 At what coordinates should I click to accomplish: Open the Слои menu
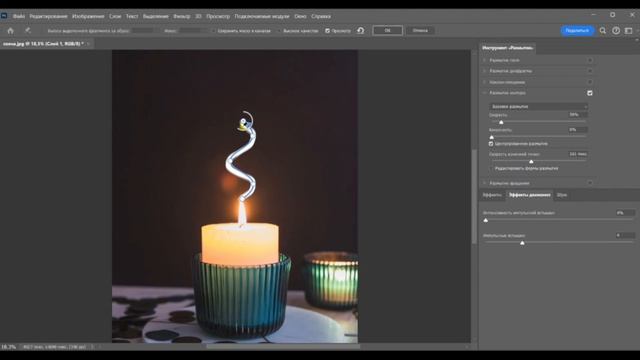(x=115, y=16)
